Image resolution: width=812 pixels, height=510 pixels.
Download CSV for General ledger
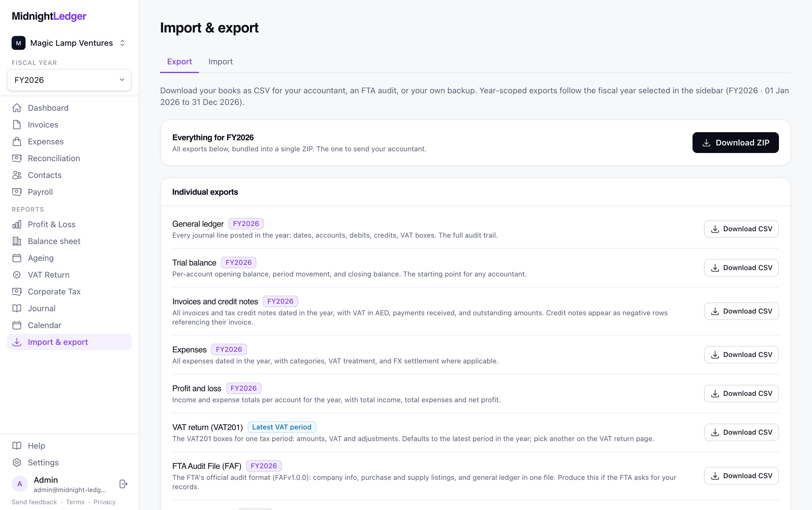click(x=741, y=229)
